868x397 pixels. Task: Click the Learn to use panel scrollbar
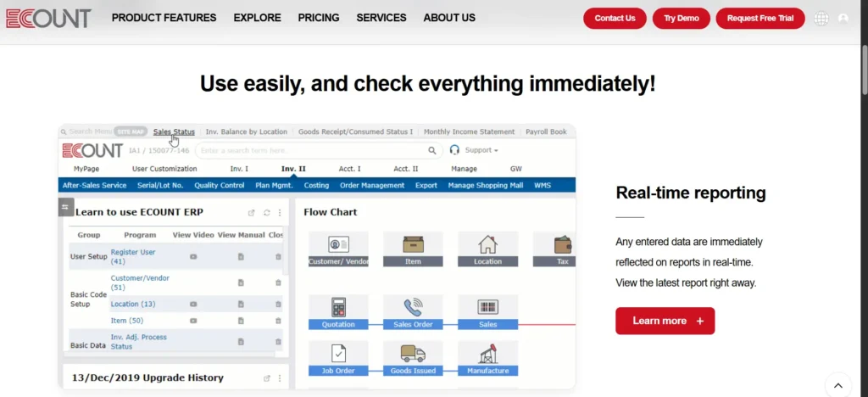(286, 250)
